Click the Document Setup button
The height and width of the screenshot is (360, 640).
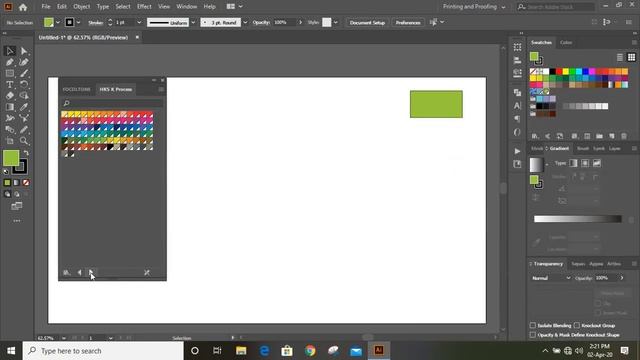[367, 22]
